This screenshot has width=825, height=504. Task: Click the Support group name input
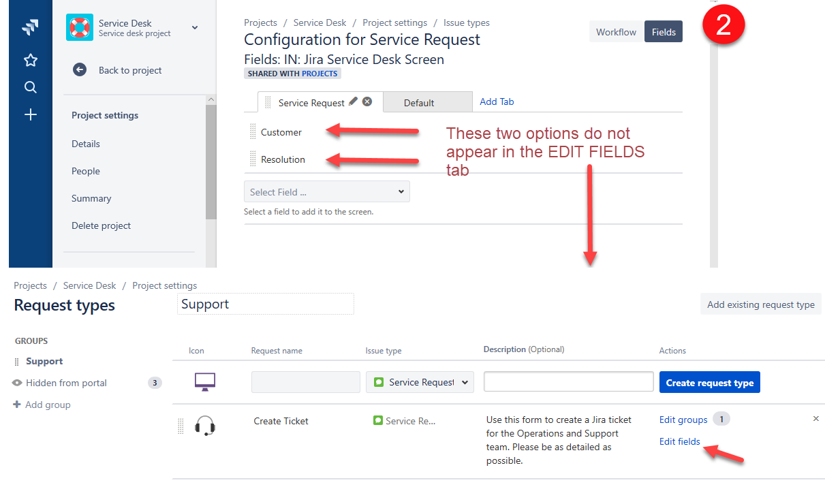tap(266, 304)
